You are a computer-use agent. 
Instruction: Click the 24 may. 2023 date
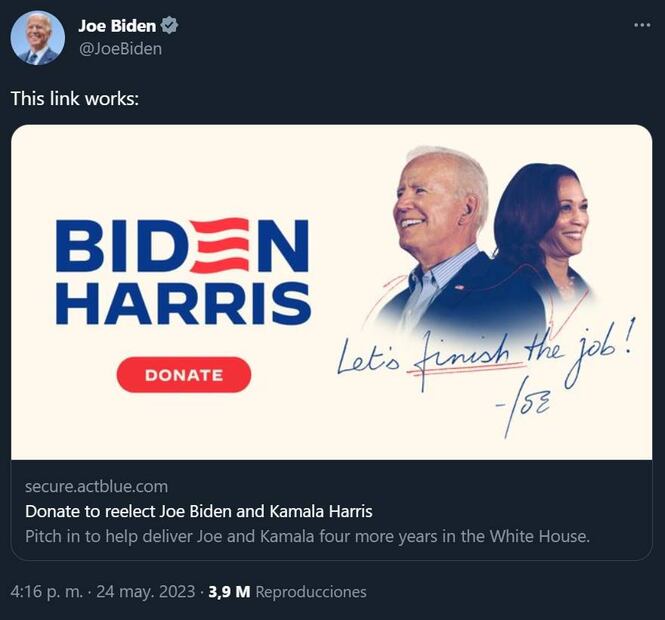pyautogui.click(x=146, y=592)
